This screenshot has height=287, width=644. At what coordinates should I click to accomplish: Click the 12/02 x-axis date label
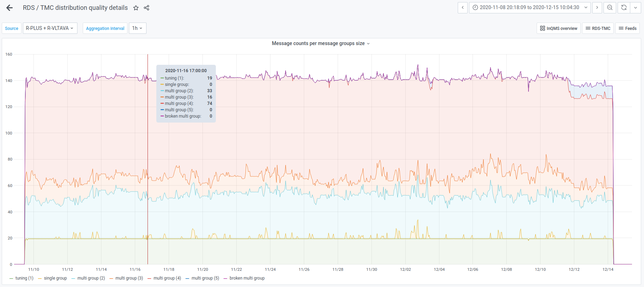click(x=405, y=269)
